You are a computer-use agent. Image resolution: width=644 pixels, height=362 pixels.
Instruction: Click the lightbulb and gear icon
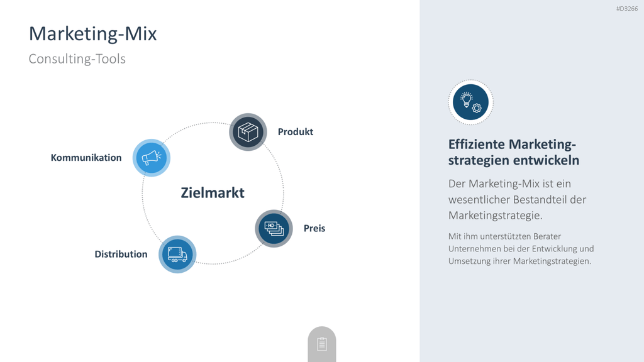(x=470, y=102)
